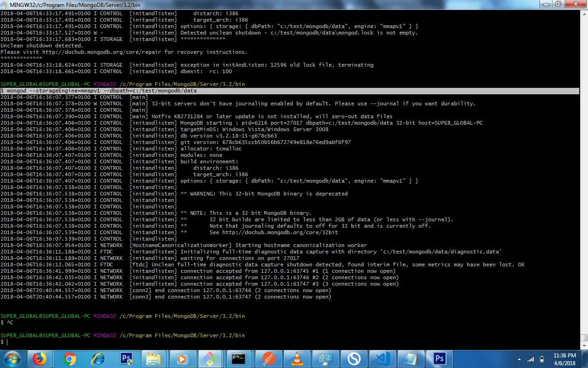
Task: Open the orange wrench app in taskbar
Action: (269, 359)
